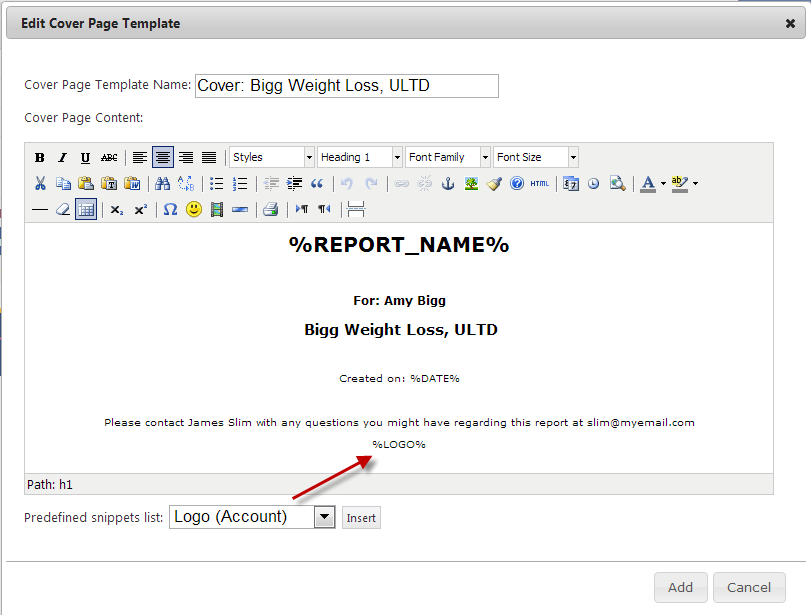Click the italic formatting icon

62,158
